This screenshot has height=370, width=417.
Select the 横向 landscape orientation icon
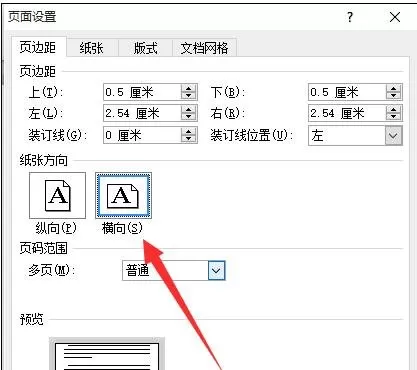point(123,195)
